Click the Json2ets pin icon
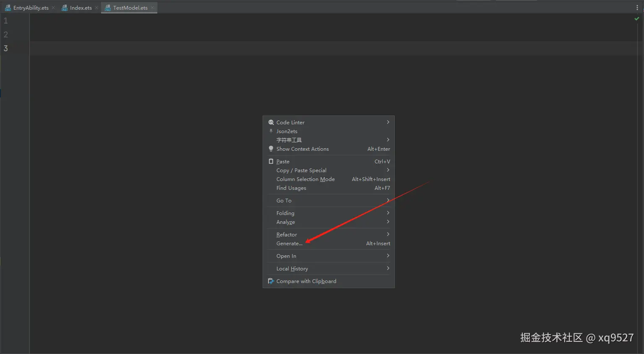 pos(271,131)
